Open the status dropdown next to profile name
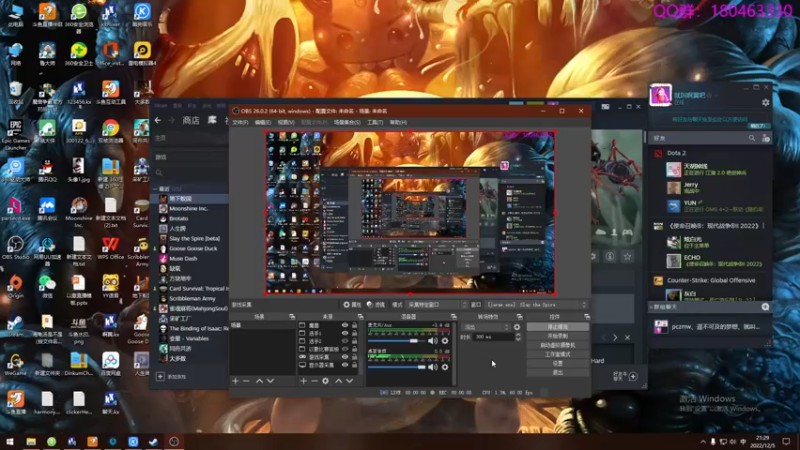The image size is (800, 450). click(x=715, y=95)
